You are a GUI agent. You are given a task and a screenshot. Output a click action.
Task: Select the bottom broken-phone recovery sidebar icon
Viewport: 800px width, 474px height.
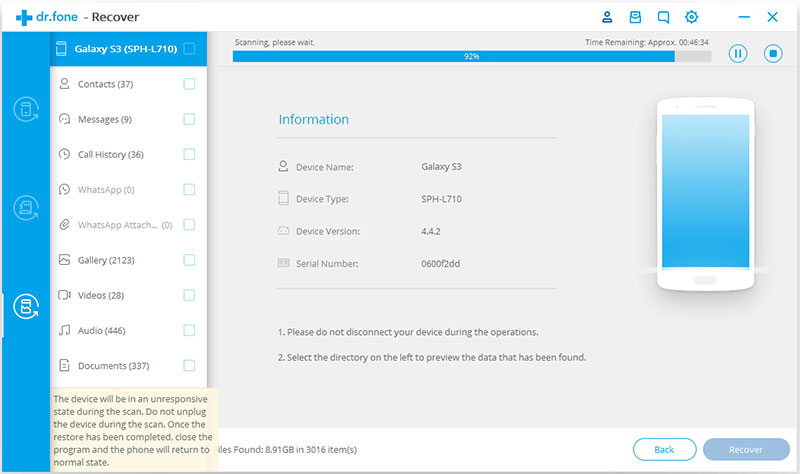pyautogui.click(x=25, y=306)
